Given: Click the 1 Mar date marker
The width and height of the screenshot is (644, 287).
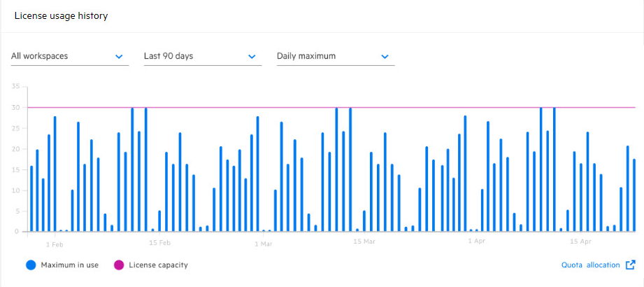Looking at the screenshot, I should tap(263, 244).
